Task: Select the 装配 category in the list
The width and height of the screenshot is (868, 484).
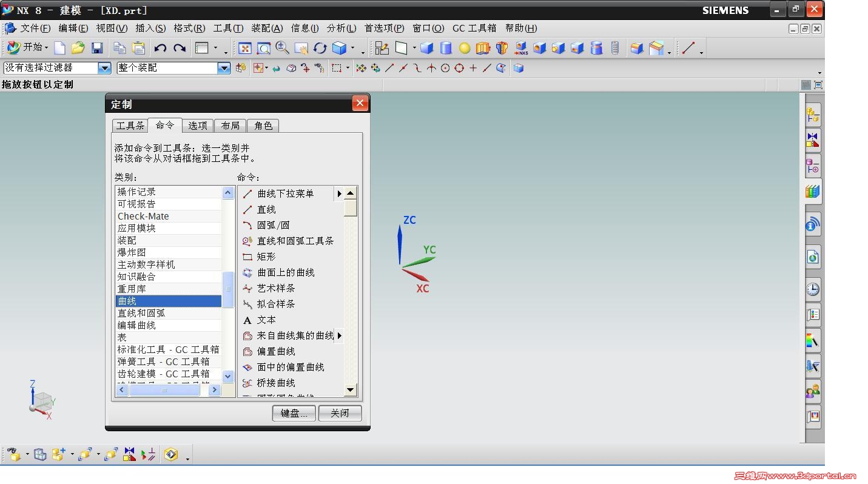Action: pos(169,240)
